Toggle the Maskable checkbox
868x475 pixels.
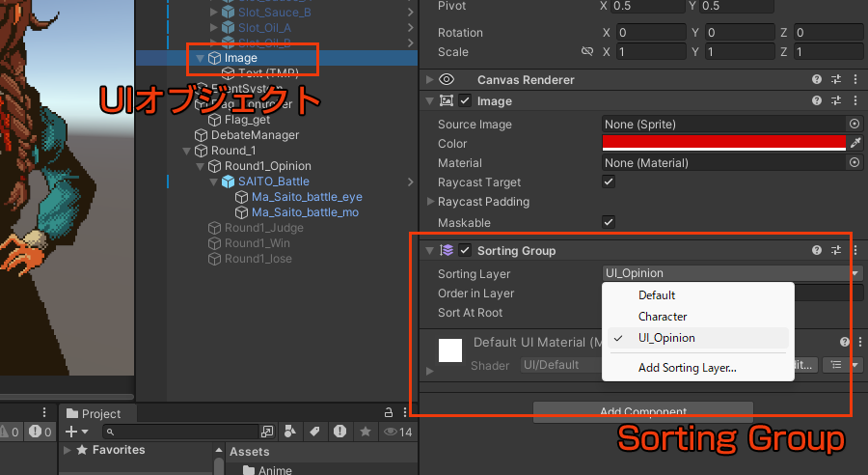609,221
